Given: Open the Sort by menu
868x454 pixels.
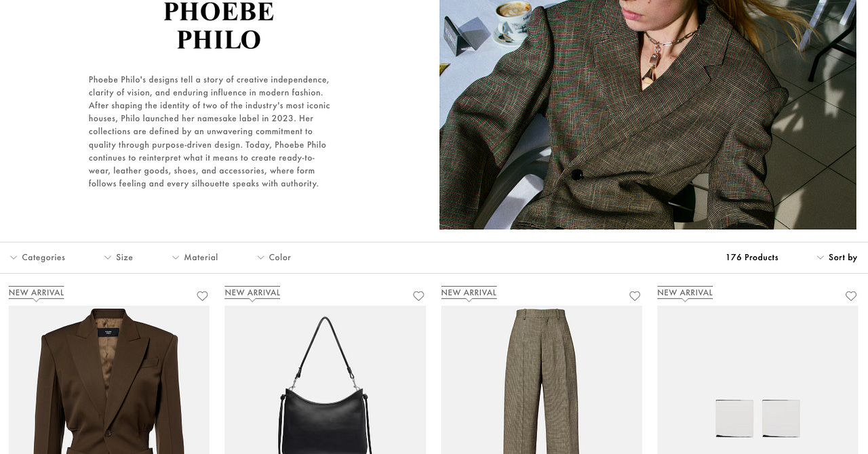Looking at the screenshot, I should (837, 257).
